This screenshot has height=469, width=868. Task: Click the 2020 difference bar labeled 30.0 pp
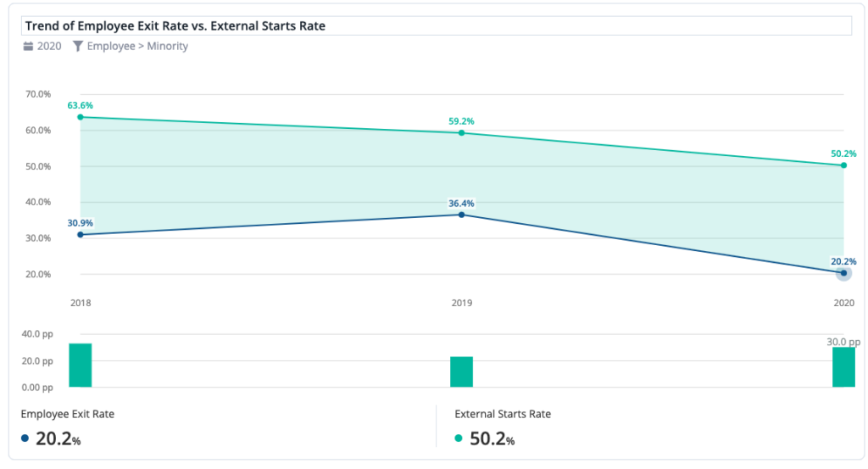pos(843,367)
